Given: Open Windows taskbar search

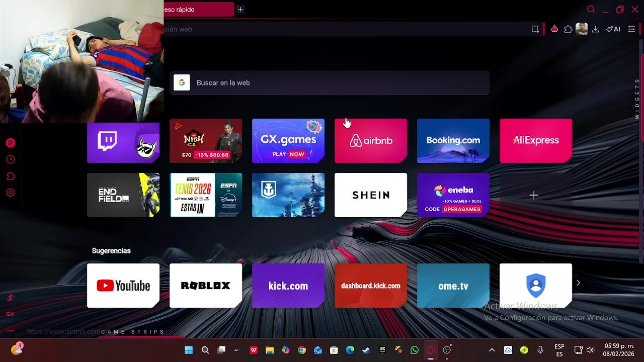Looking at the screenshot, I should (205, 350).
